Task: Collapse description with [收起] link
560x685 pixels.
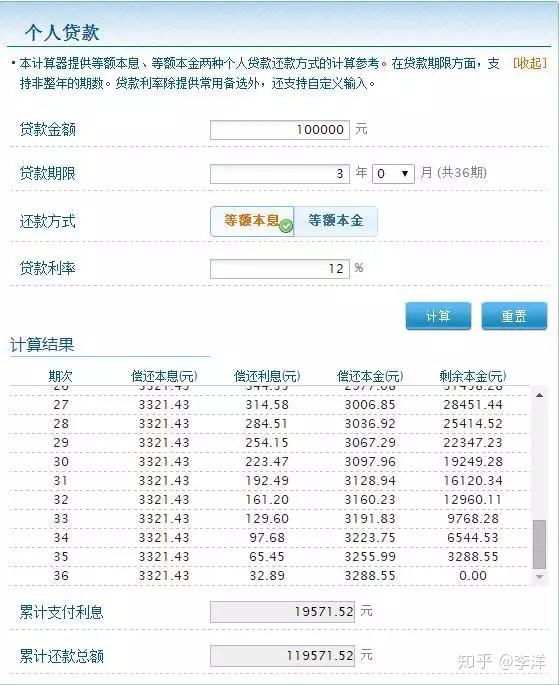Action: [x=529, y=64]
